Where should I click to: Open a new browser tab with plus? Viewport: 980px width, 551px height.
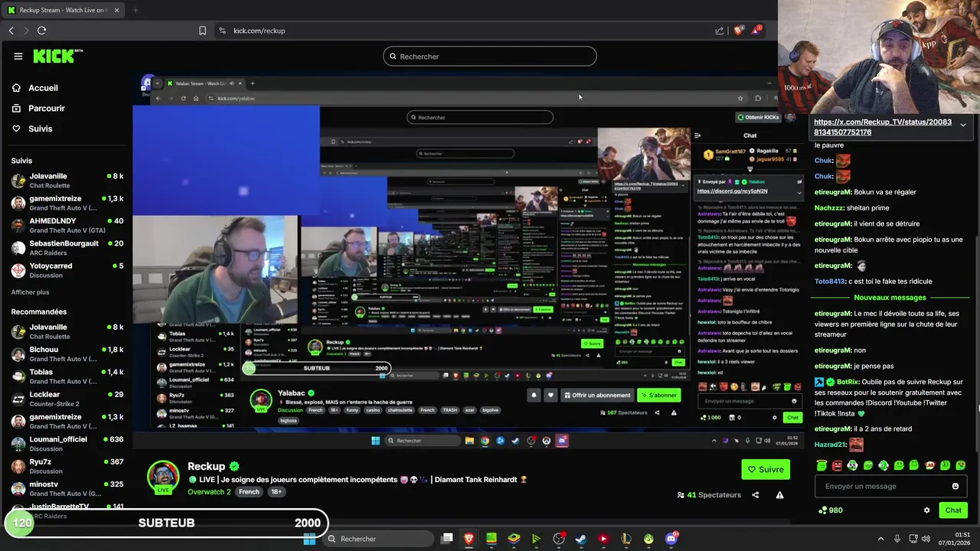(x=136, y=10)
